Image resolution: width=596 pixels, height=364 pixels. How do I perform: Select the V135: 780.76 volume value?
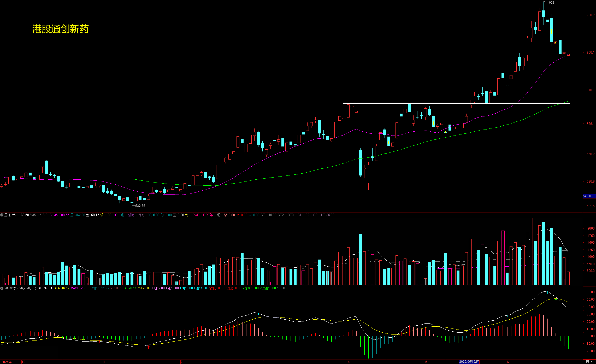pyautogui.click(x=60, y=215)
